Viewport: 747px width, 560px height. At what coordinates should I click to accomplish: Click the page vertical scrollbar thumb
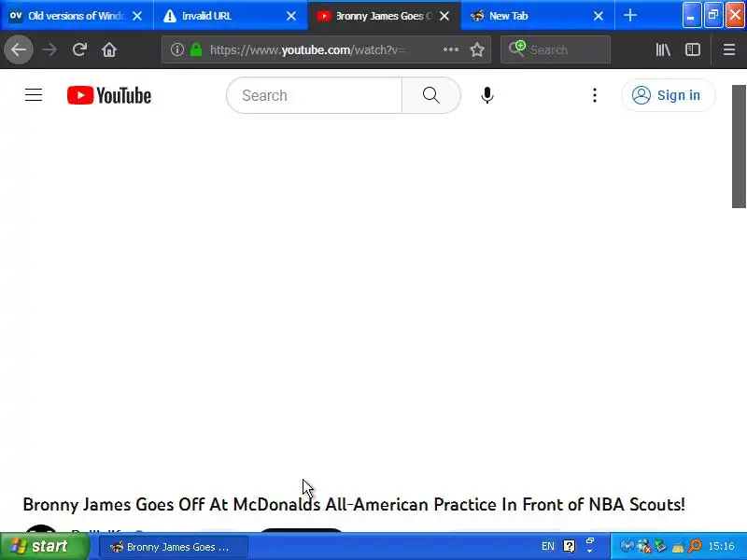click(739, 147)
